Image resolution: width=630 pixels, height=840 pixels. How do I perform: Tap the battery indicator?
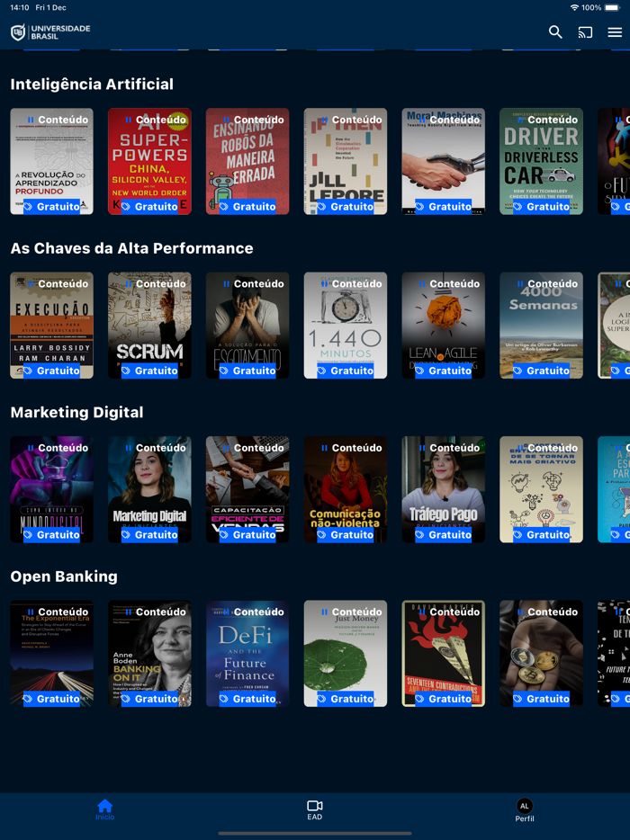(612, 7)
